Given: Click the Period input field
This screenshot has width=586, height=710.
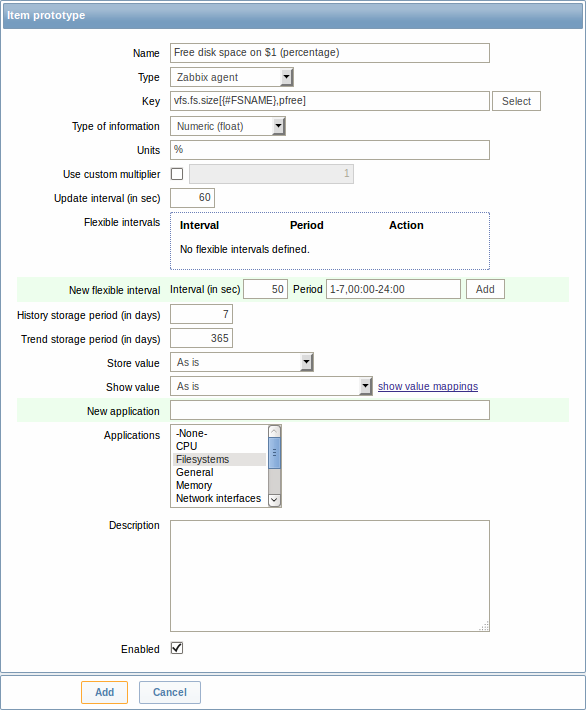Looking at the screenshot, I should 393,289.
